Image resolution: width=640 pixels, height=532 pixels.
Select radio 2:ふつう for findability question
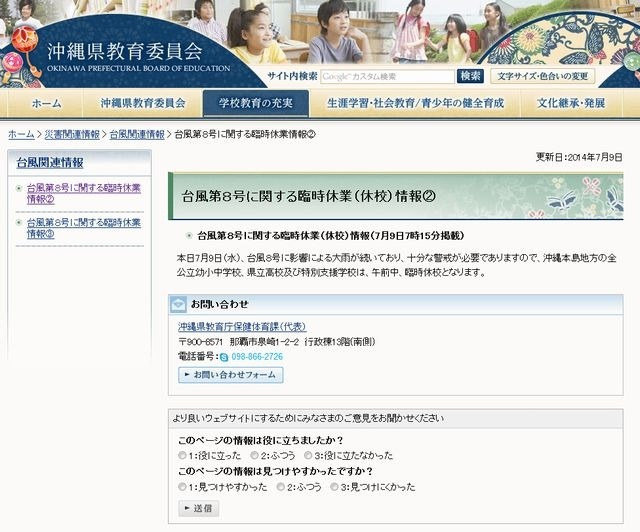point(280,486)
